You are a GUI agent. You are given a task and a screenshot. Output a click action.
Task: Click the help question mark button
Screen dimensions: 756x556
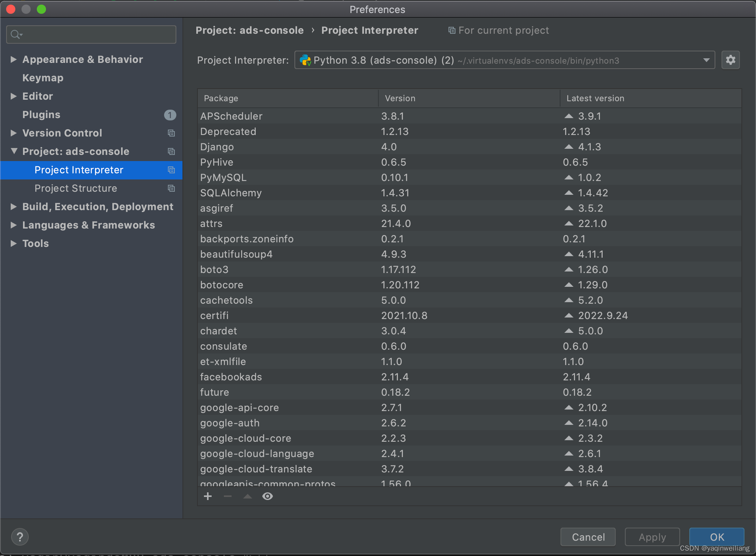pos(20,537)
